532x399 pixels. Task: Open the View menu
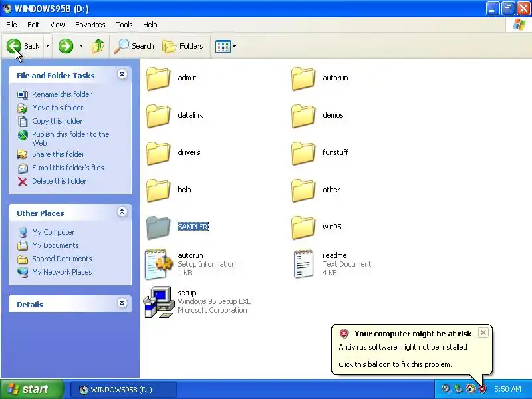pos(57,25)
